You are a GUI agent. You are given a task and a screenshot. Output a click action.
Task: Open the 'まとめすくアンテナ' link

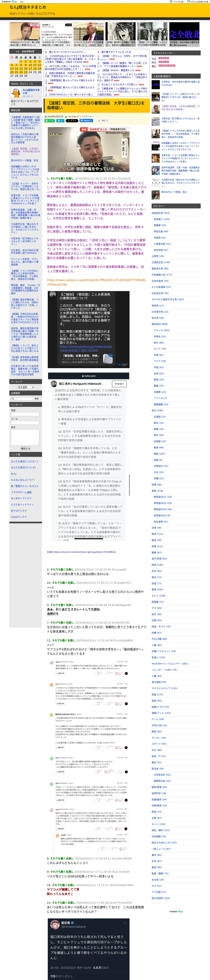[21, 498]
